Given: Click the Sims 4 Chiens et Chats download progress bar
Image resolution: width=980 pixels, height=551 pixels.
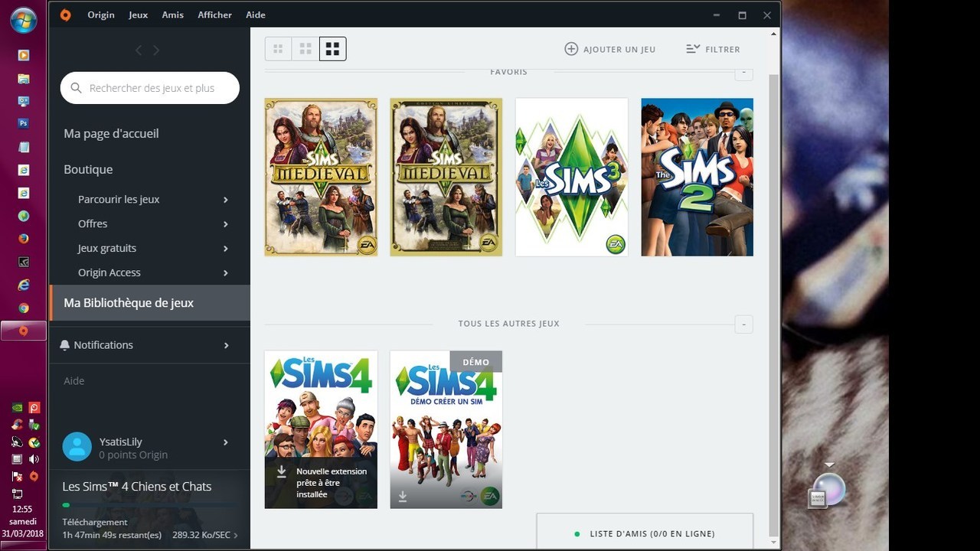Looking at the screenshot, I should (149, 505).
